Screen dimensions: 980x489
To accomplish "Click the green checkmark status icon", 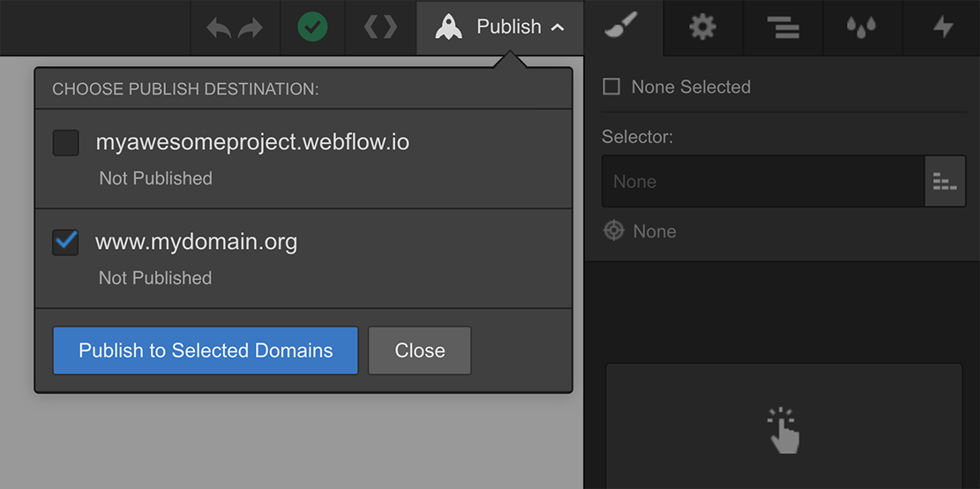I will (x=312, y=27).
